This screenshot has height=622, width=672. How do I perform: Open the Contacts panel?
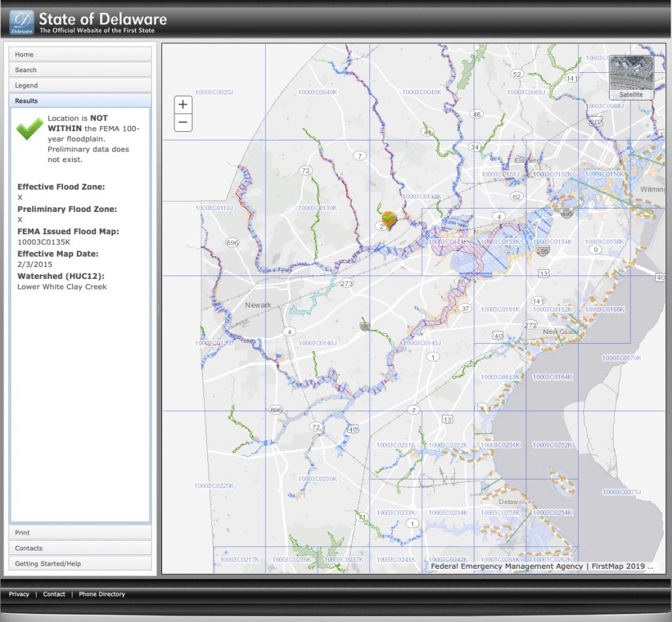[x=80, y=548]
